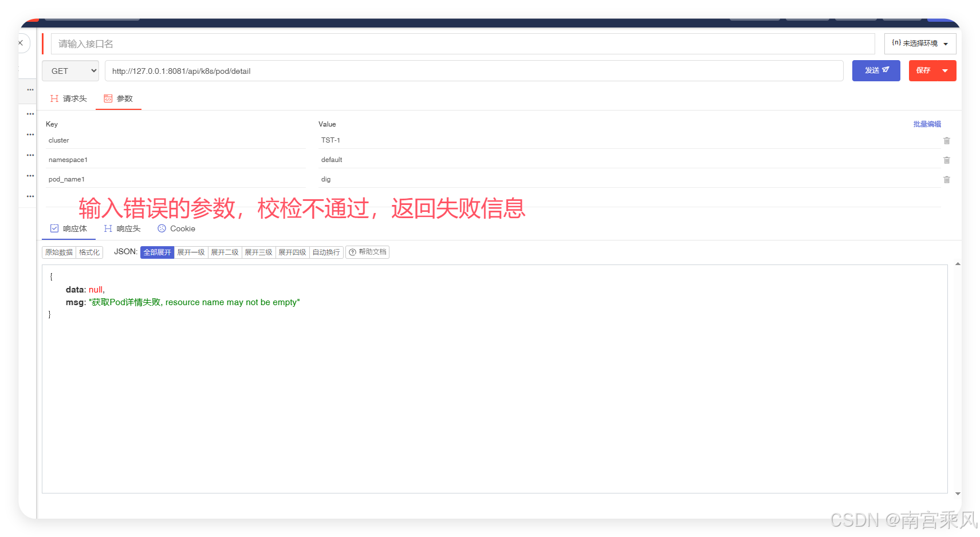980x537 pixels.
Task: Delete the pod_name1 parameter row
Action: pos(946,180)
